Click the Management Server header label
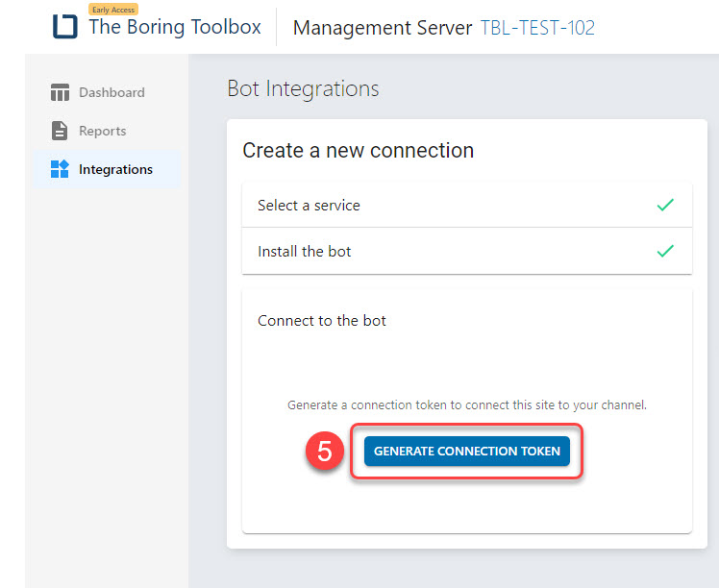Screen dimensions: 719x588 [x=383, y=28]
